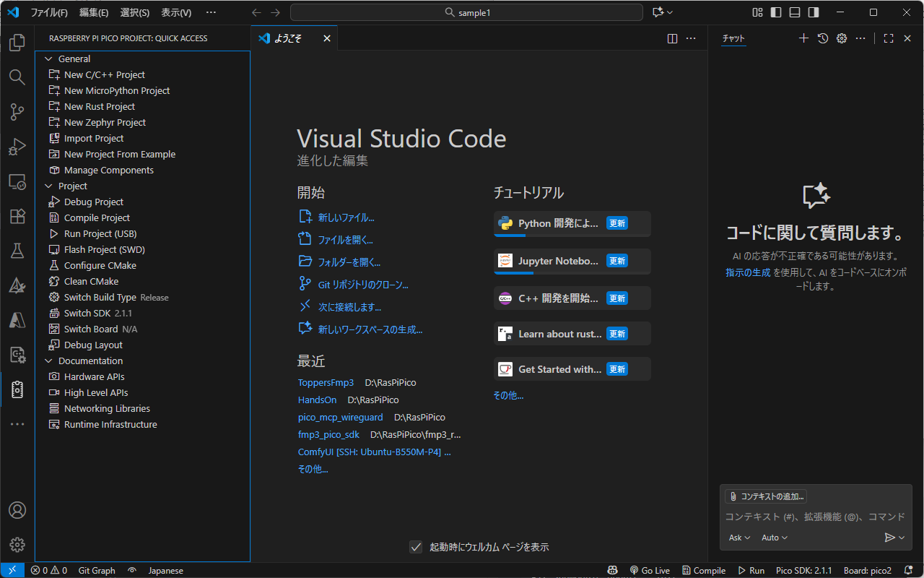The width and height of the screenshot is (924, 578).
Task: Open editor more actions ellipsis
Action: pyautogui.click(x=691, y=38)
